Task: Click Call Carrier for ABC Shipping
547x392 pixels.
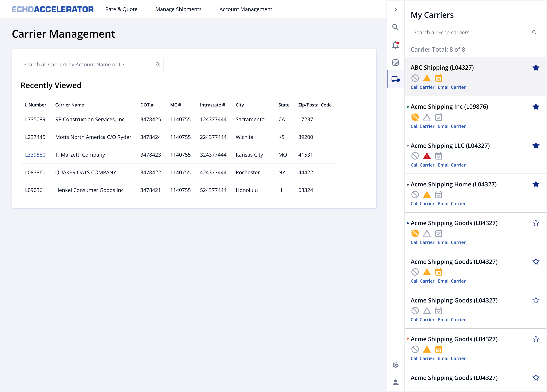Action: (422, 87)
